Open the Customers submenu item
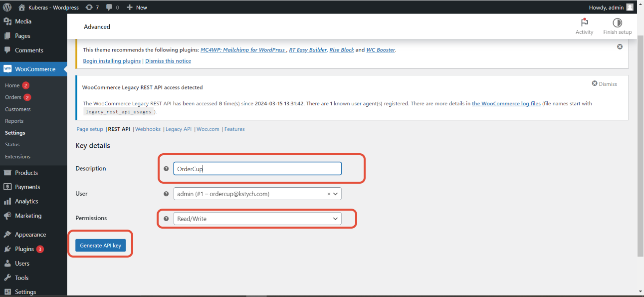The image size is (644, 297). 17,109
